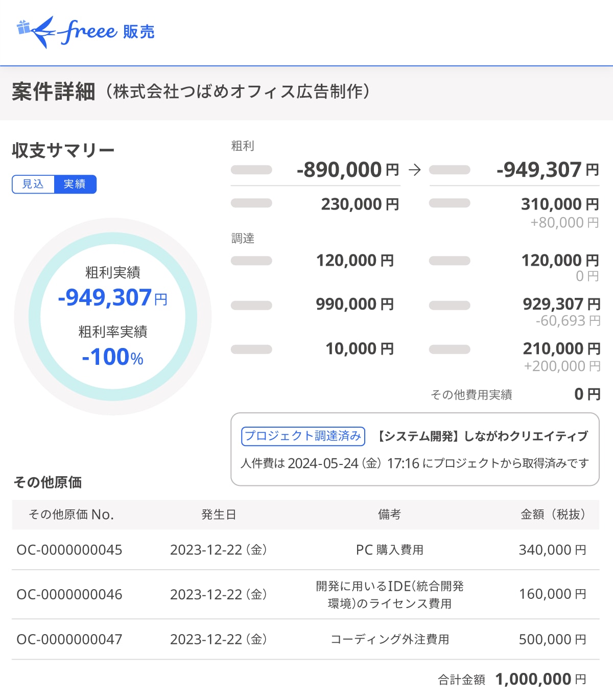Select the 実績 toggle
The image size is (613, 700).
(75, 184)
